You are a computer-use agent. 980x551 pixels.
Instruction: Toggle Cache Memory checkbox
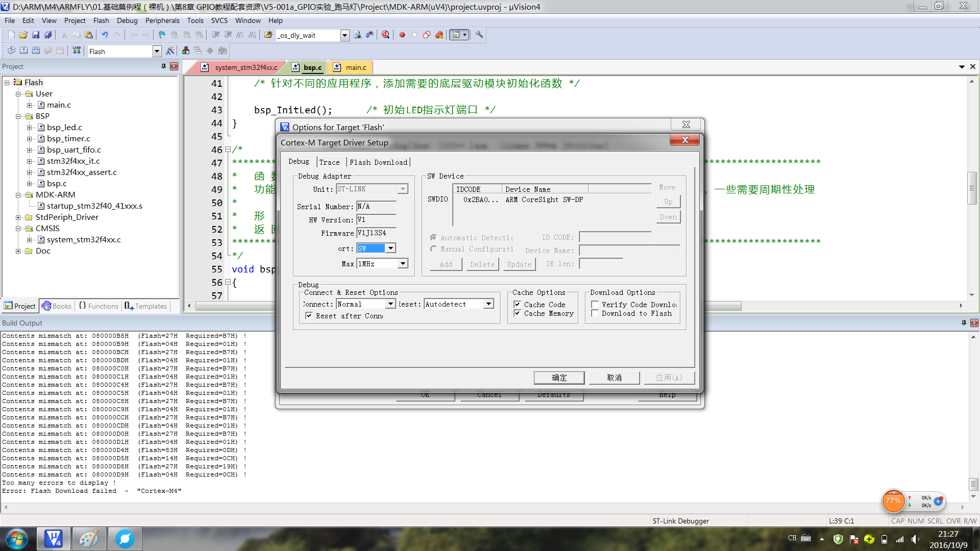pyautogui.click(x=517, y=313)
